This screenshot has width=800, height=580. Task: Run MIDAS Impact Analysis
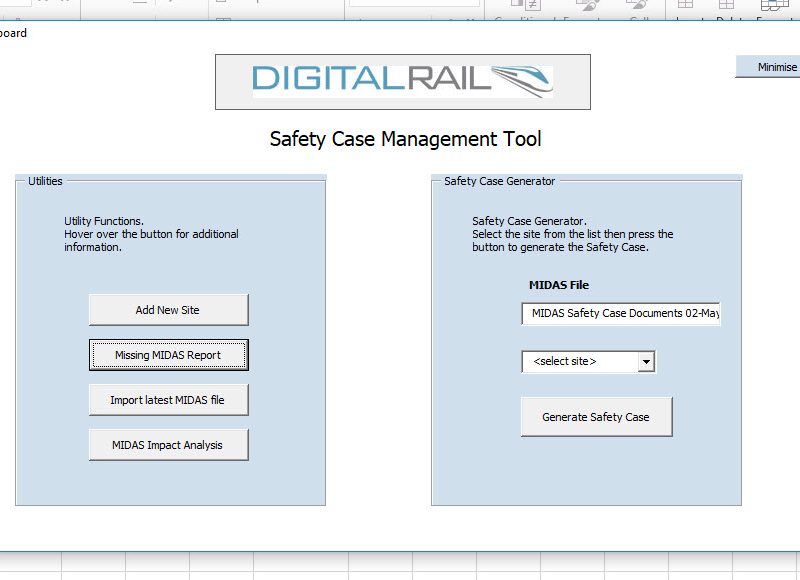tap(168, 445)
